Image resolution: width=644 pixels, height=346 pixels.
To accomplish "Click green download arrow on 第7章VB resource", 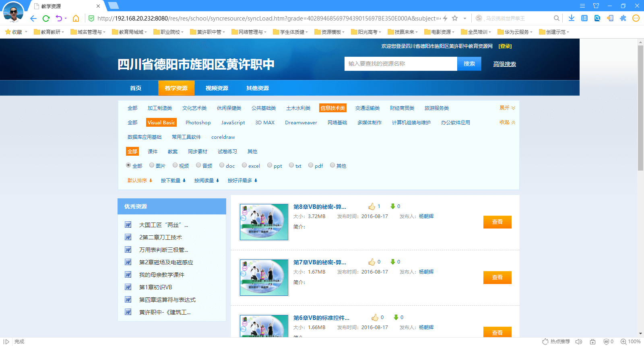I will 393,262.
